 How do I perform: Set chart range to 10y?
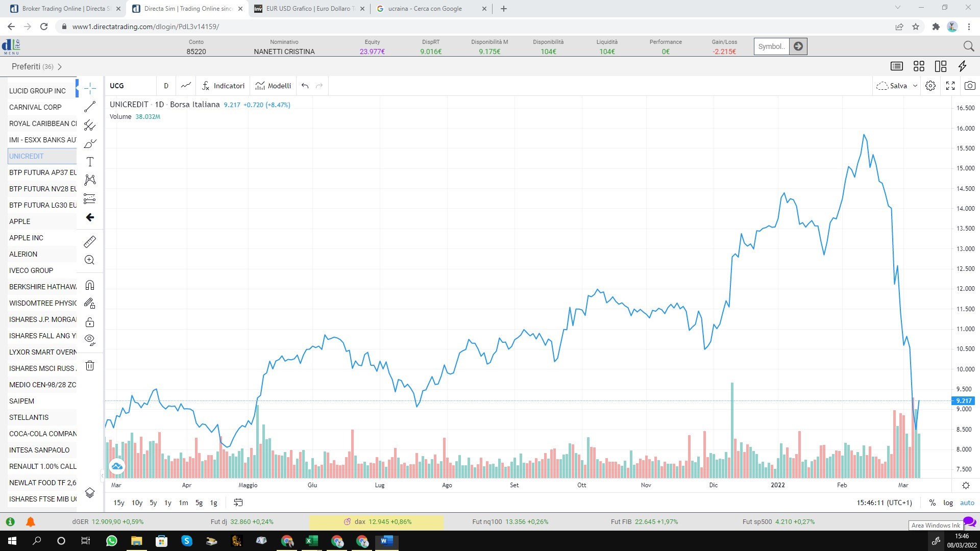click(137, 503)
